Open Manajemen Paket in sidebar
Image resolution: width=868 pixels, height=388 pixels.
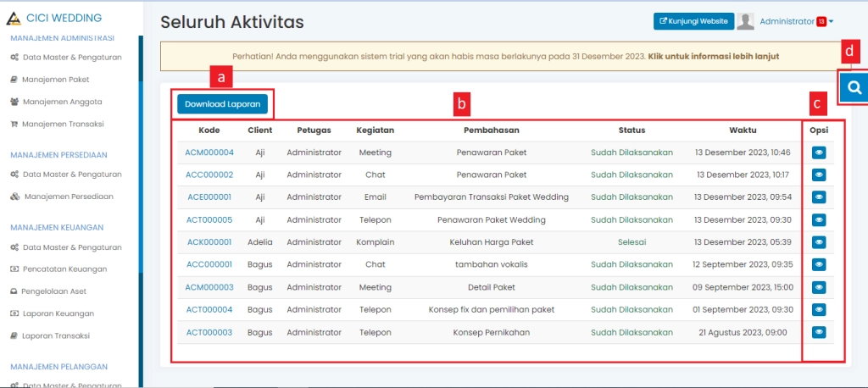click(56, 80)
